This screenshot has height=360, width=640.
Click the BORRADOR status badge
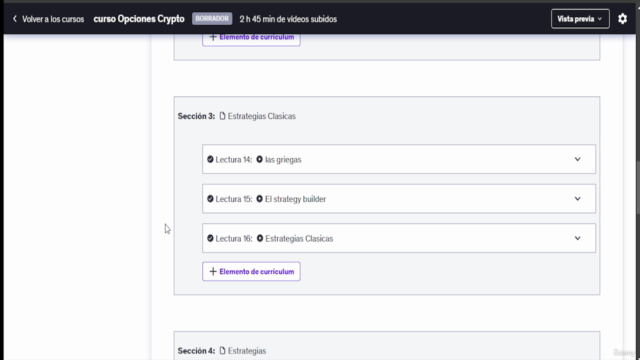pos(212,19)
